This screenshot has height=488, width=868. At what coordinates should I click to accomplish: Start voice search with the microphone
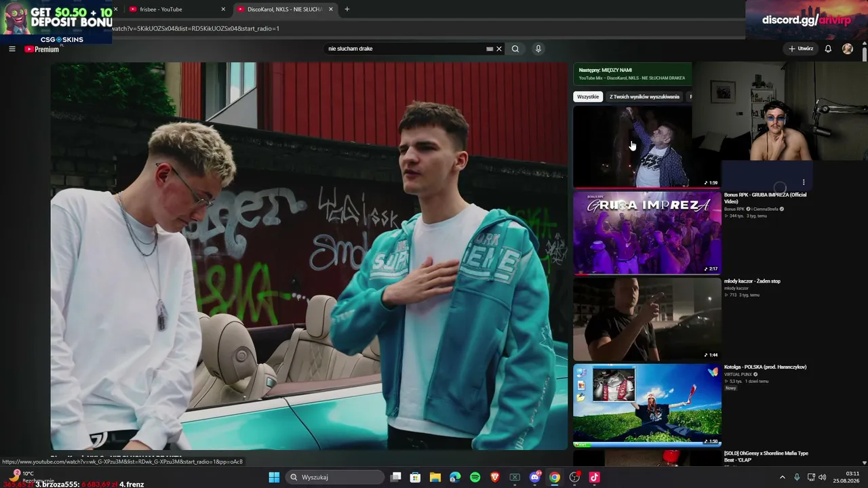coord(538,49)
